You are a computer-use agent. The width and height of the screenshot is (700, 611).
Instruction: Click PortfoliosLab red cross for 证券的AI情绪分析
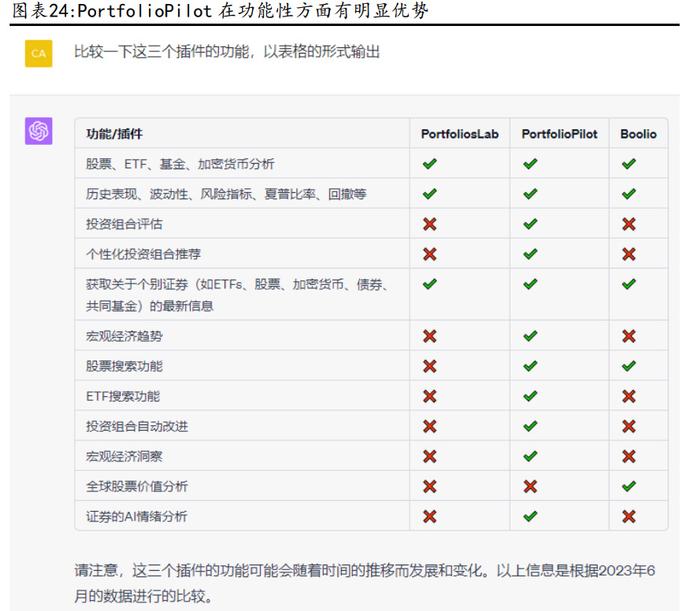tap(429, 516)
